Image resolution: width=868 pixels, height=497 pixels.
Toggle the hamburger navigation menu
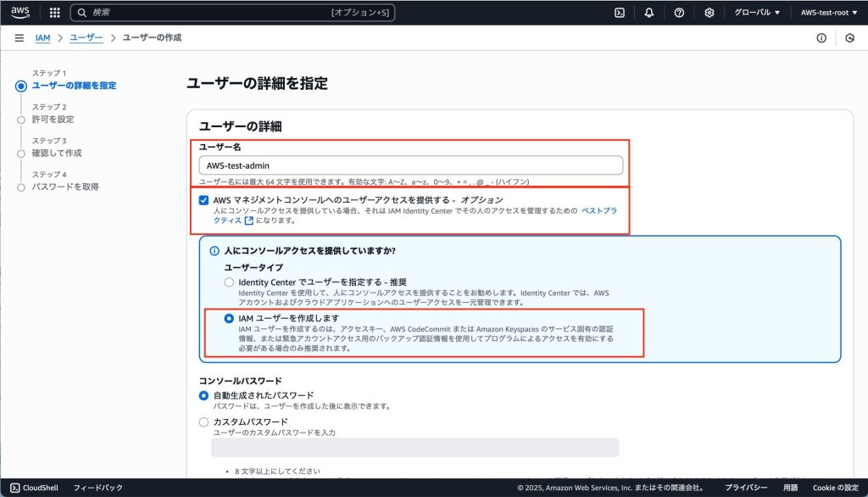tap(19, 37)
